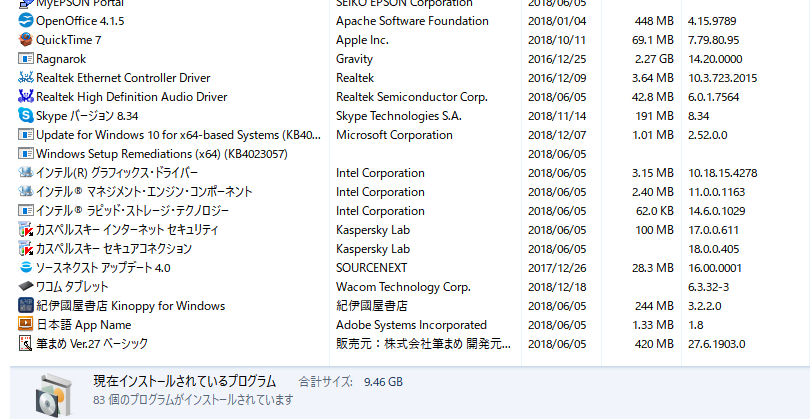The width and height of the screenshot is (810, 419).
Task: Select the 日本語 App Name entry
Action: tap(84, 325)
